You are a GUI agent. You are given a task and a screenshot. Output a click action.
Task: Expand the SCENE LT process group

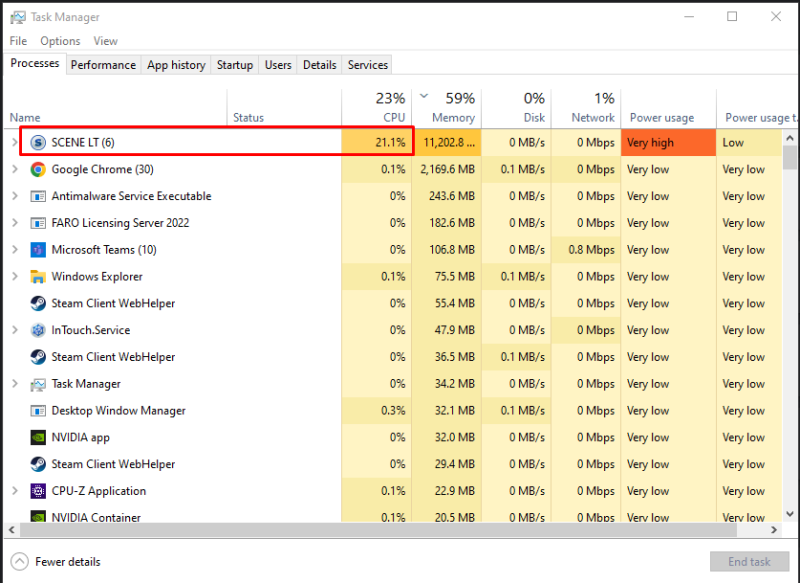(x=14, y=143)
